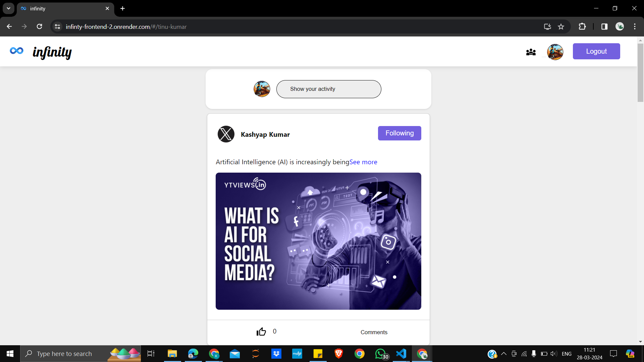The width and height of the screenshot is (644, 362).
Task: Open the Mail app from taskbar
Action: point(235,354)
